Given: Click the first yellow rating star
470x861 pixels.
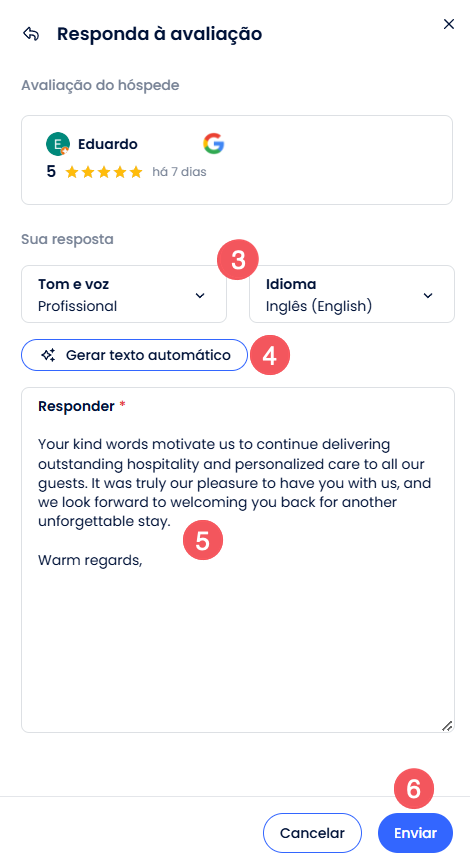Looking at the screenshot, I should click(x=72, y=172).
